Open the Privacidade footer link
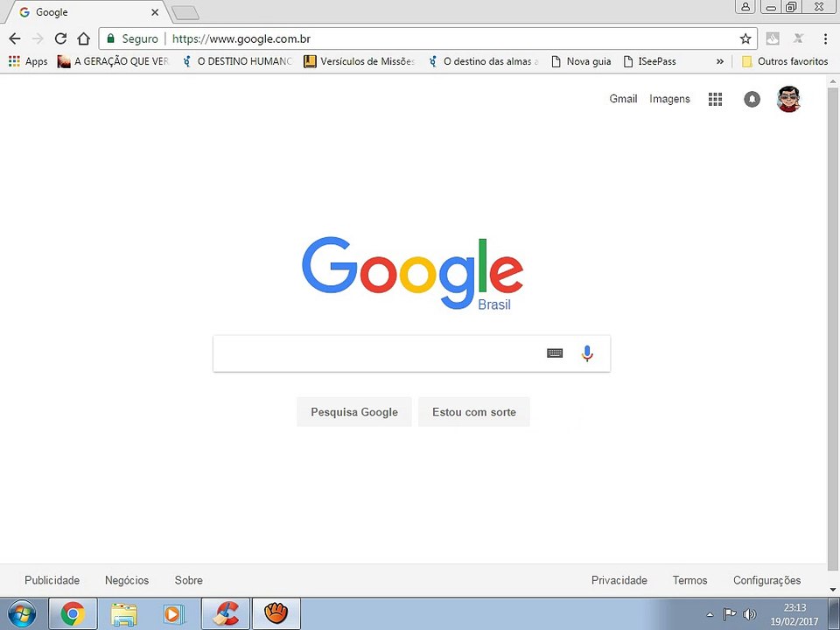 click(x=619, y=580)
